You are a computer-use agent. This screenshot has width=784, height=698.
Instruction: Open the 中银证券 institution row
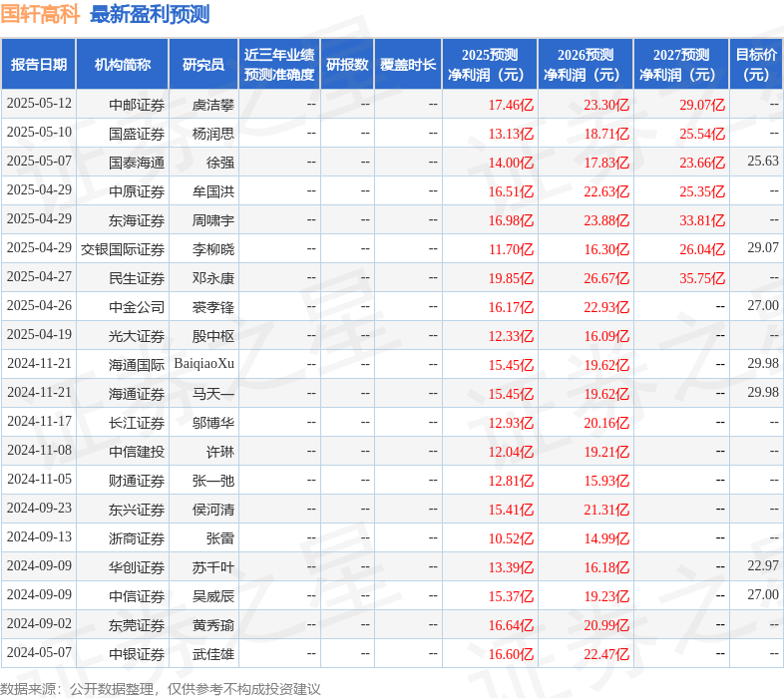(x=137, y=654)
